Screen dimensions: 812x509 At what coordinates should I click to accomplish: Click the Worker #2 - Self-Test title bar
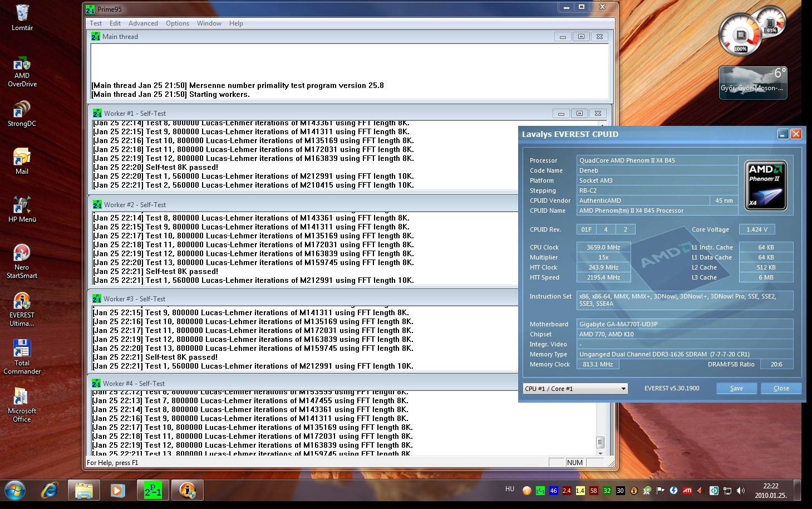click(x=303, y=204)
